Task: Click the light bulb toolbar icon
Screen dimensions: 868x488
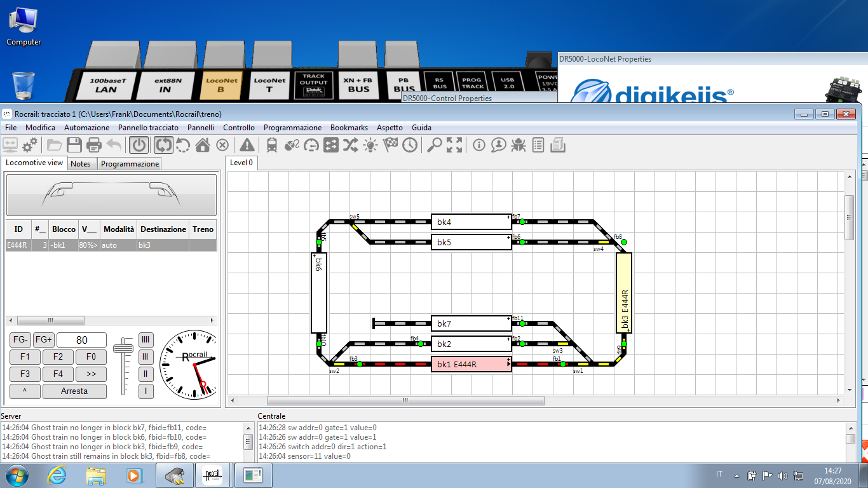Action: [370, 145]
